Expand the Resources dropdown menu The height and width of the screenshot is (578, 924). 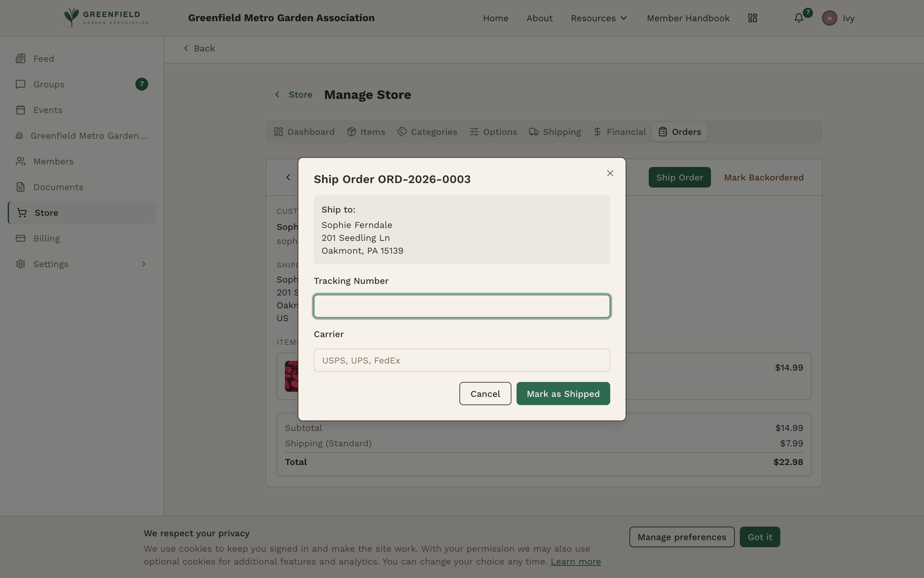[599, 18]
